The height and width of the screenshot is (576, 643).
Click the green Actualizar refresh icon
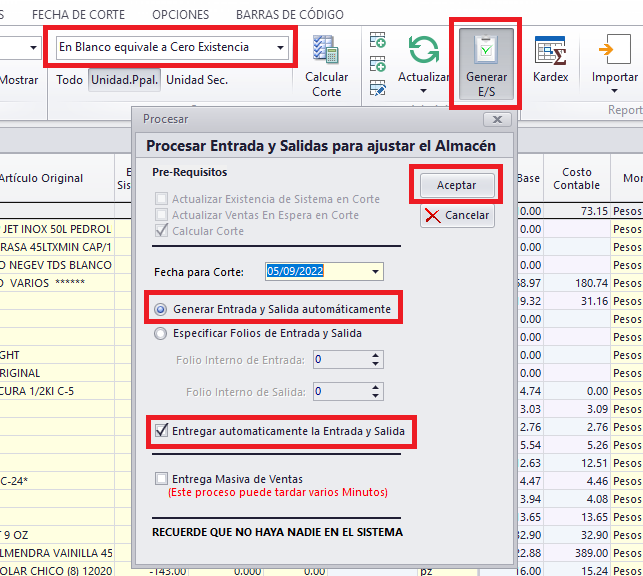coord(424,50)
